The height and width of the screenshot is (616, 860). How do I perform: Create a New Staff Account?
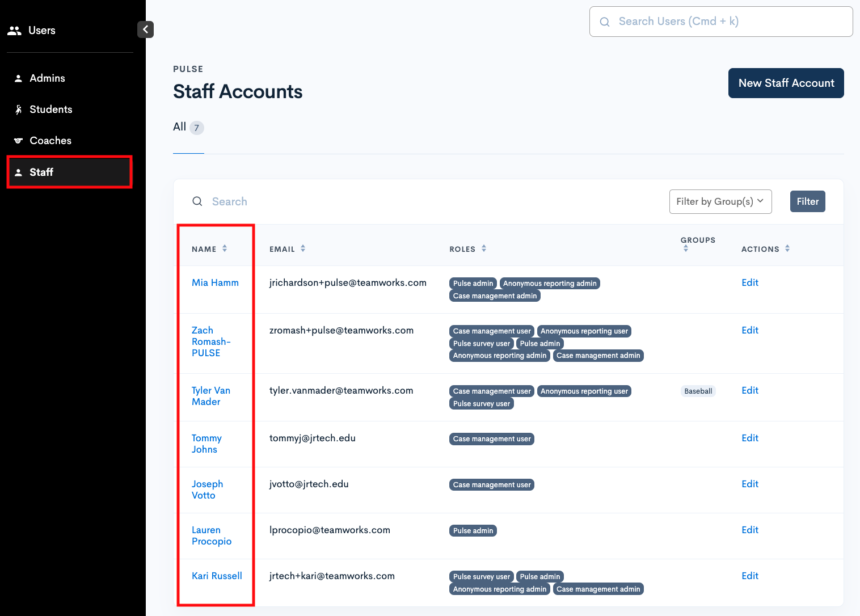tap(786, 83)
